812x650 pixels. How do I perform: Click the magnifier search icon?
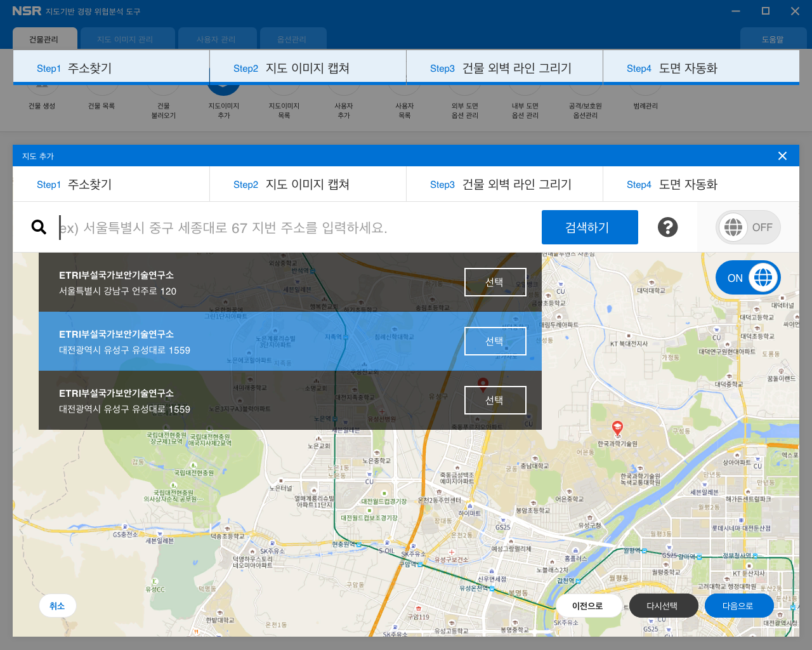39,227
